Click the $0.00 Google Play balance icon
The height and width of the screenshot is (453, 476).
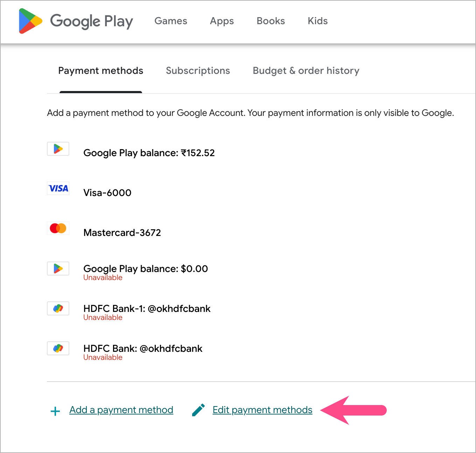click(58, 269)
